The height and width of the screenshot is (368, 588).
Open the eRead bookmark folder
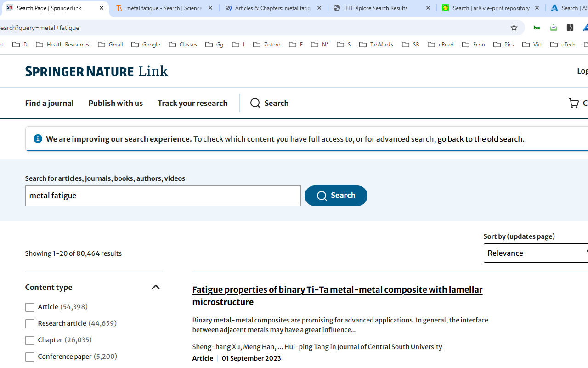pyautogui.click(x=441, y=45)
